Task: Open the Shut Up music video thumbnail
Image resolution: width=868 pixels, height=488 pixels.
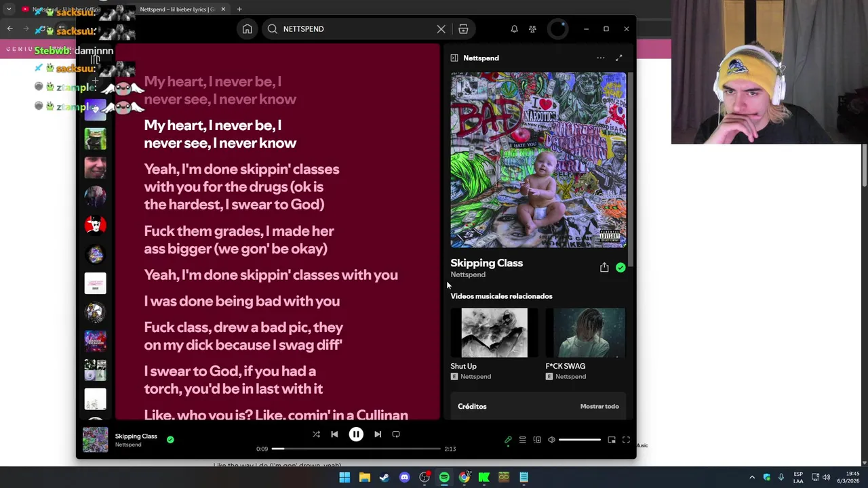Action: click(494, 333)
